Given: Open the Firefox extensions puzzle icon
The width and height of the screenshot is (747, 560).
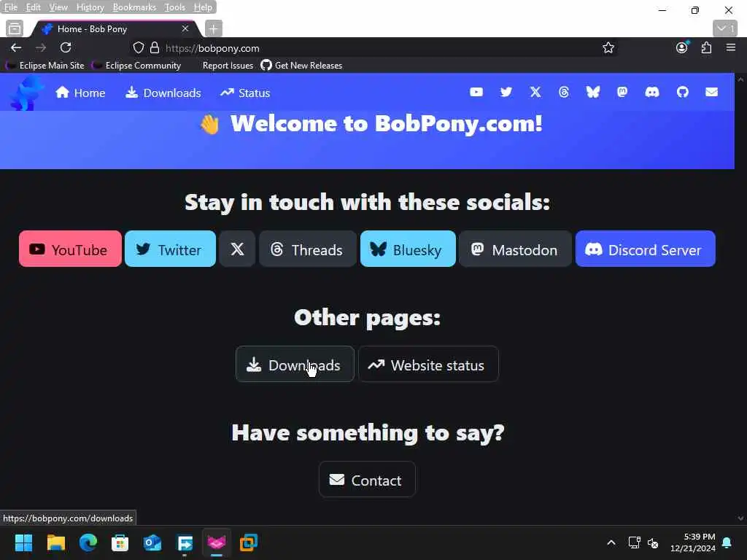Looking at the screenshot, I should coord(706,47).
